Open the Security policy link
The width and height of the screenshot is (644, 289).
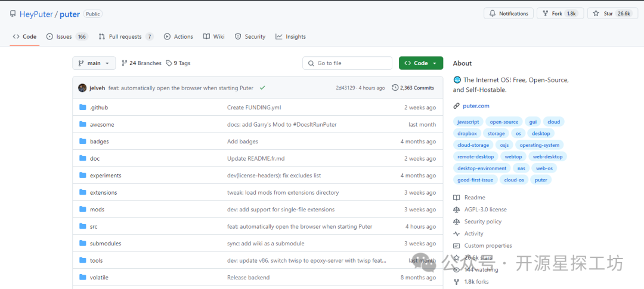(482, 221)
